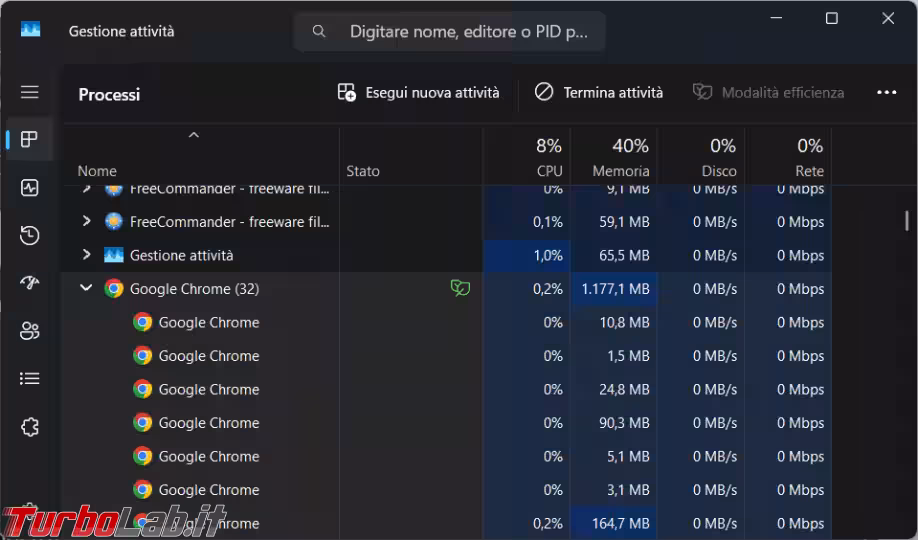The width and height of the screenshot is (918, 540).
Task: Click the vertical scrollbar thumb
Action: [906, 221]
